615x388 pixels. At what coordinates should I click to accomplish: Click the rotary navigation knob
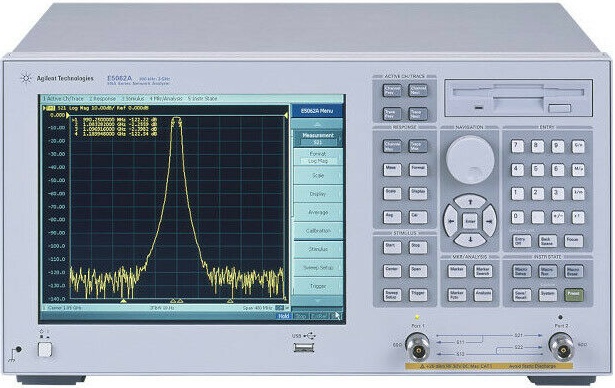click(470, 159)
